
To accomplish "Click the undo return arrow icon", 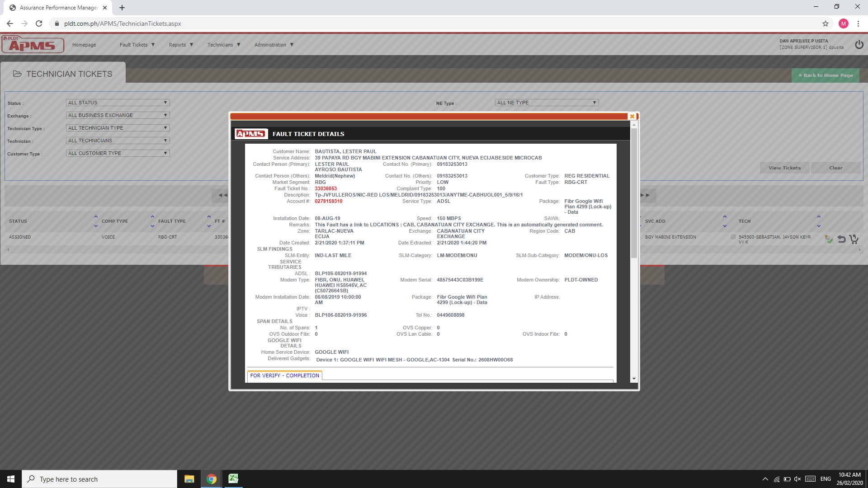I will (841, 239).
